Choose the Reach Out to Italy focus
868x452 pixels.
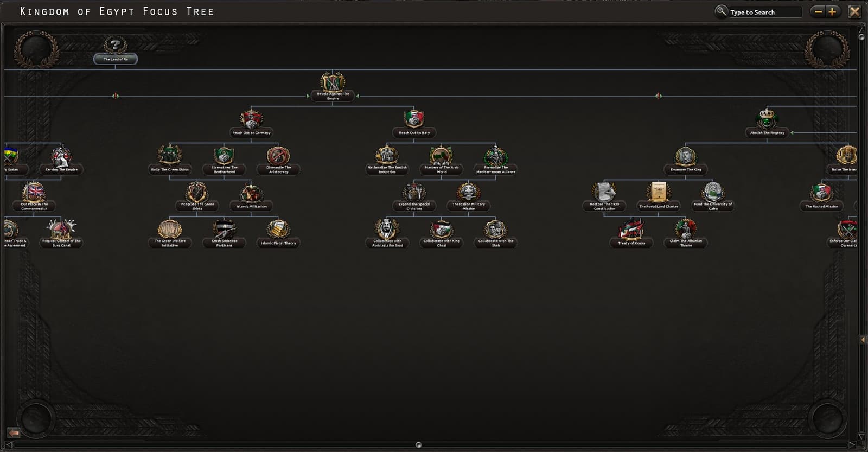click(x=414, y=123)
